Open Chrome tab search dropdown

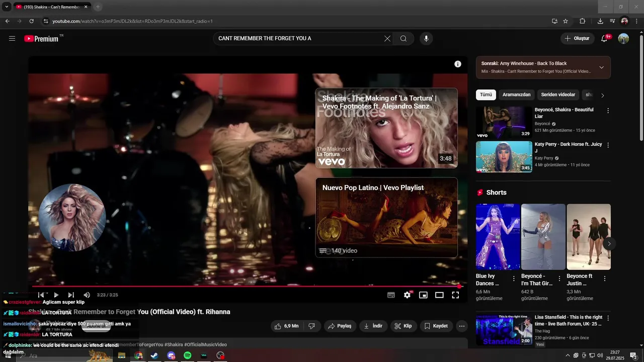click(7, 7)
